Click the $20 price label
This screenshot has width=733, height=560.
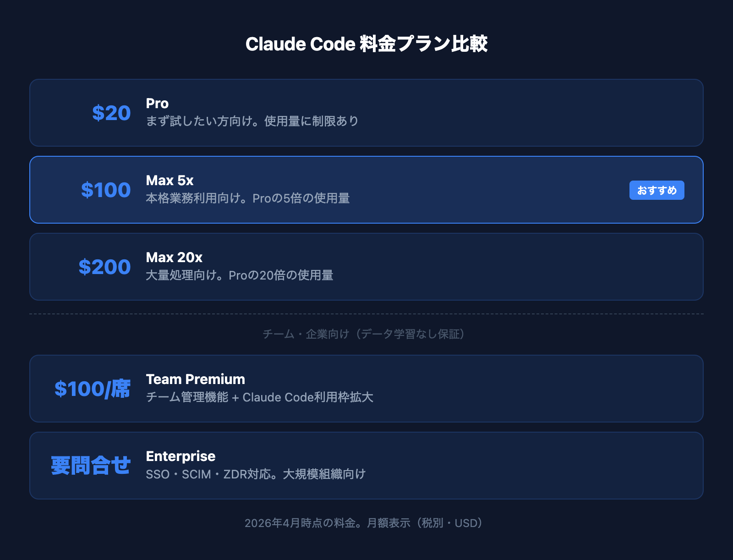click(111, 113)
